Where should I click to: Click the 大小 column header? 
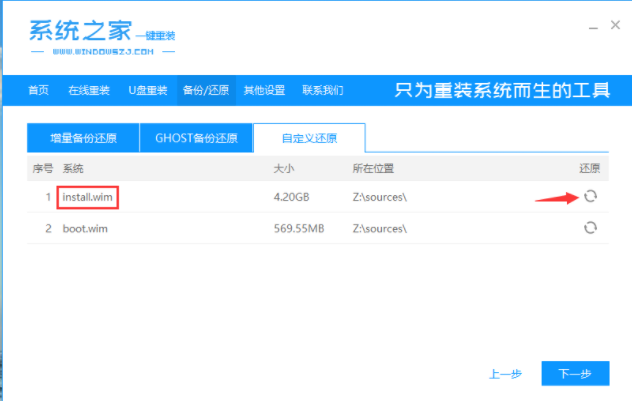click(284, 167)
